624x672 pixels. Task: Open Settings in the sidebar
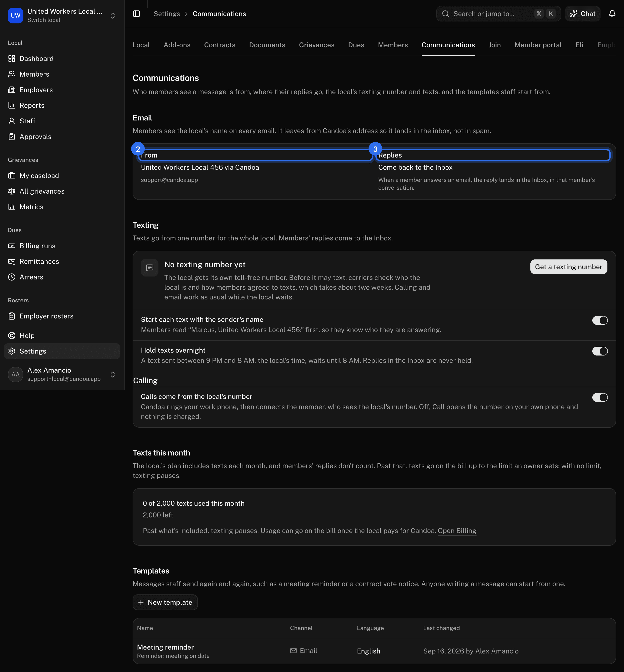[x=62, y=351]
